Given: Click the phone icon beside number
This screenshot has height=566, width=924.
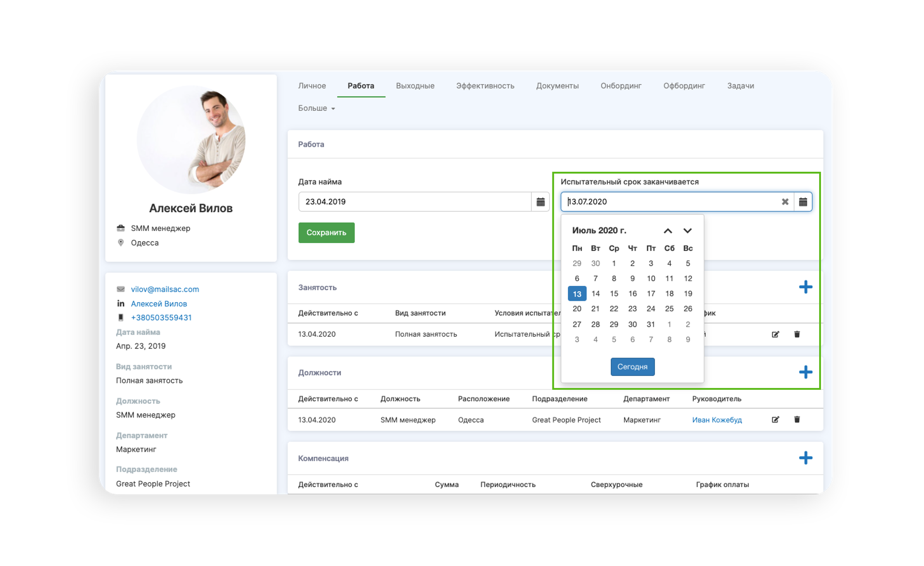Looking at the screenshot, I should (121, 318).
